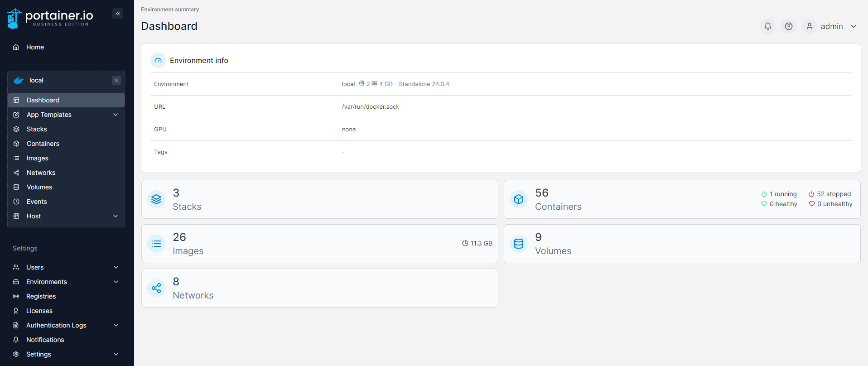Click the Containers cube icon tile
This screenshot has height=366, width=868.
[519, 199]
